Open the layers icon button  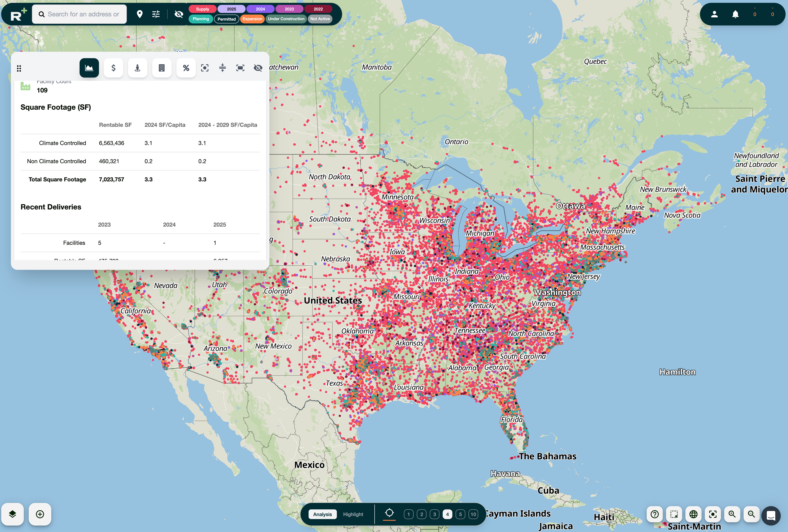pos(13,514)
